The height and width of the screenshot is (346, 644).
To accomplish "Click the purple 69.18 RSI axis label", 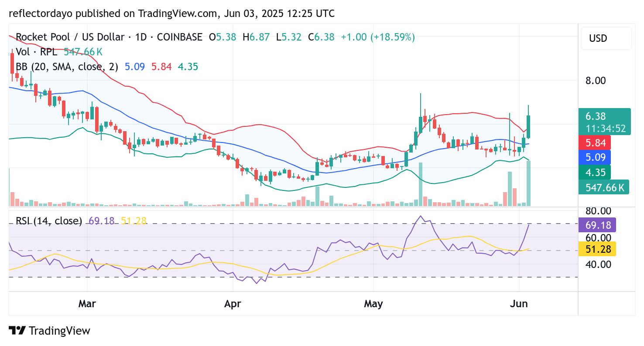I will coord(597,225).
